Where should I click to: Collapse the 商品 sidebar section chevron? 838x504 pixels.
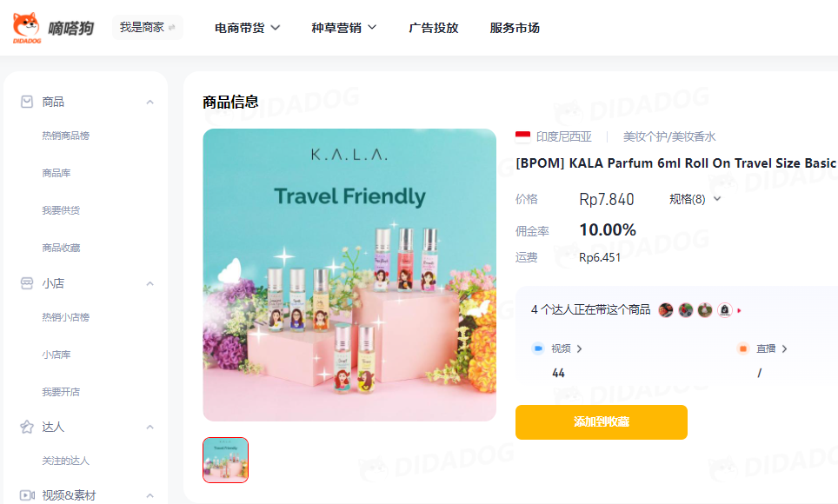(150, 103)
